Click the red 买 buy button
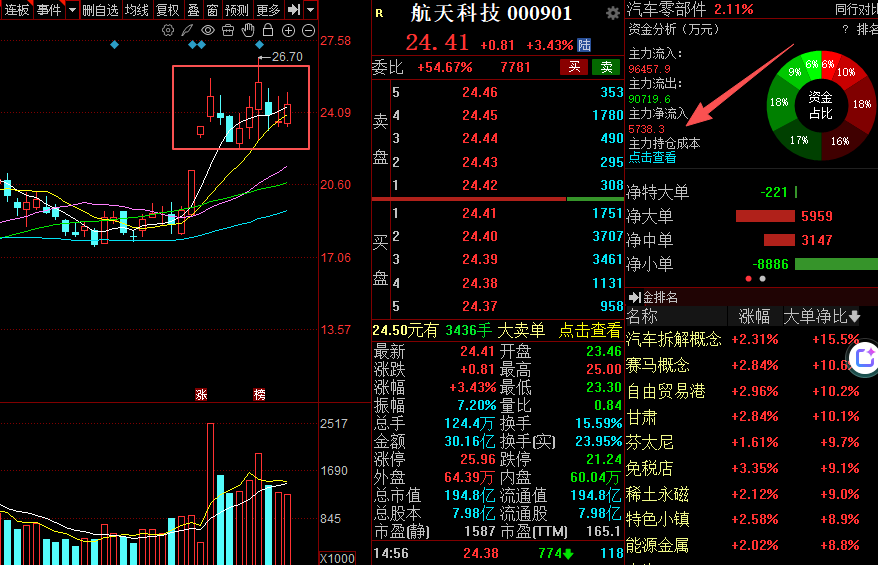The height and width of the screenshot is (565, 878). [574, 67]
